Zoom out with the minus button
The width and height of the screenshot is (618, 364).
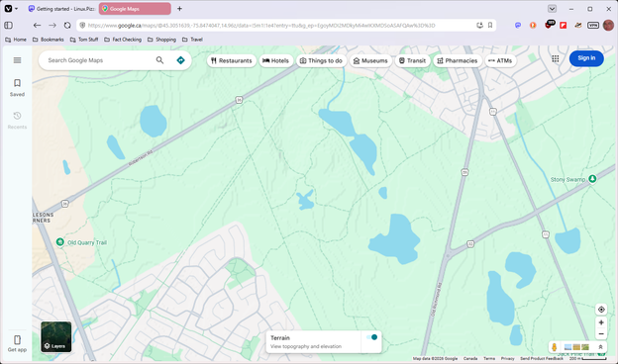pos(601,334)
